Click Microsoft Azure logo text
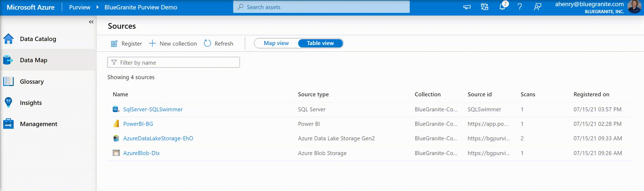 click(x=31, y=7)
